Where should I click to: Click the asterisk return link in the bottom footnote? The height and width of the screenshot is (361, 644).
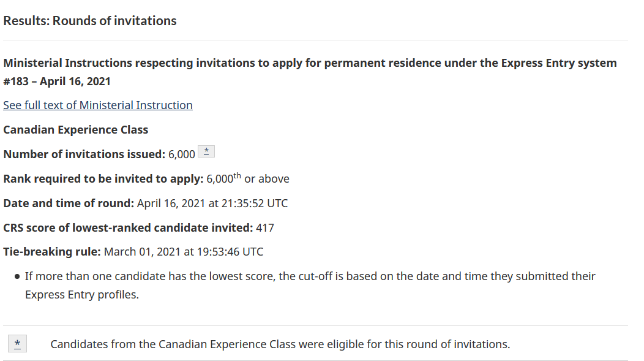[17, 344]
